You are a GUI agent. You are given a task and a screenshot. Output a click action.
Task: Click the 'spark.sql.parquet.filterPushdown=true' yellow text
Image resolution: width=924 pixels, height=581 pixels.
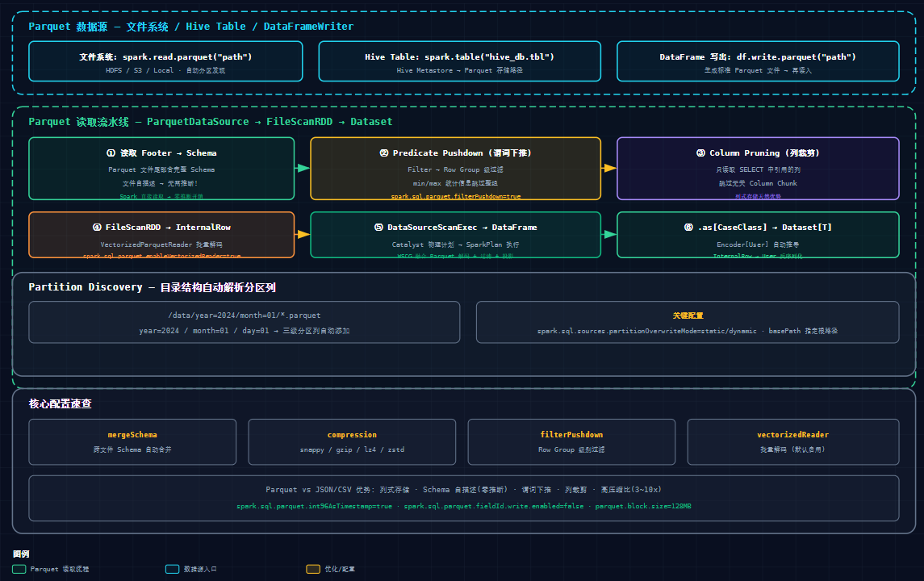click(x=455, y=196)
